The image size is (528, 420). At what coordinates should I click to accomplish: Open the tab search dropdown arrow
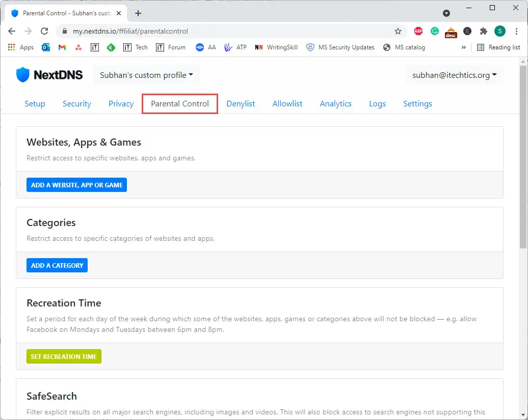point(446,13)
